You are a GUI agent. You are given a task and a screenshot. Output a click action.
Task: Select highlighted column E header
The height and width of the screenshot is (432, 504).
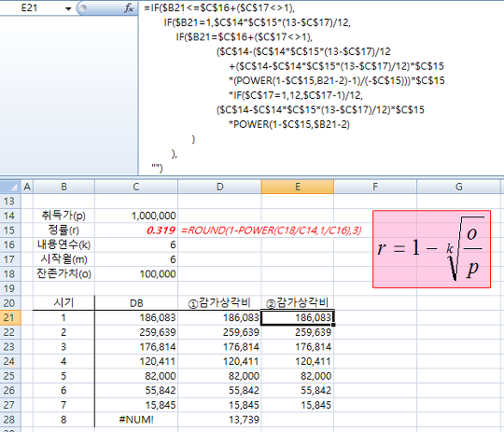point(298,187)
